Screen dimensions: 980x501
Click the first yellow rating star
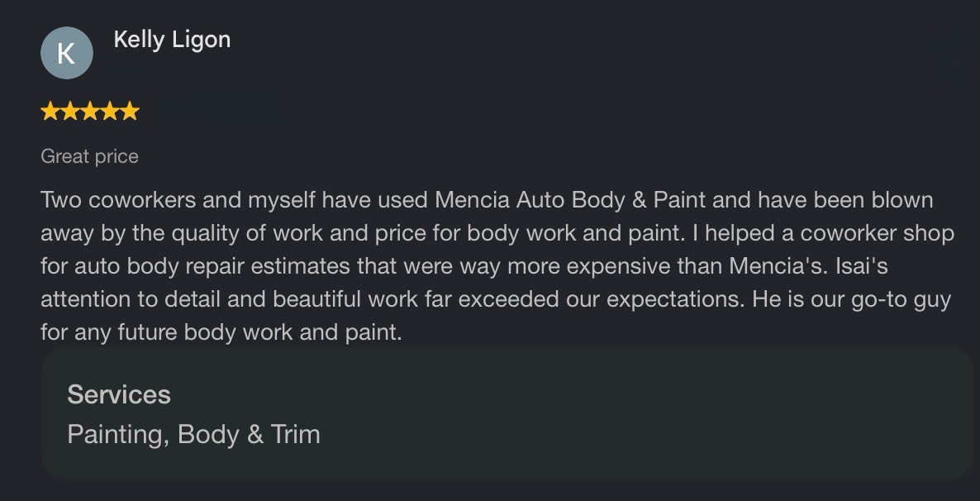(50, 112)
